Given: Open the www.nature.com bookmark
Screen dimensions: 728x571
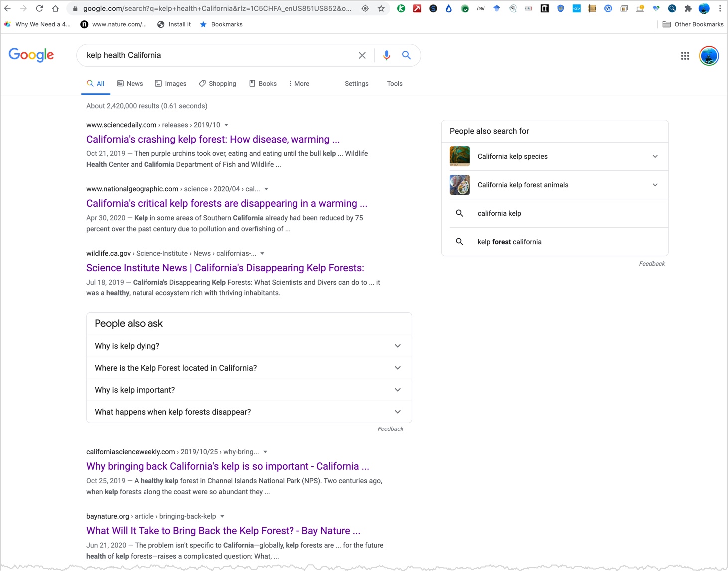Looking at the screenshot, I should 114,24.
